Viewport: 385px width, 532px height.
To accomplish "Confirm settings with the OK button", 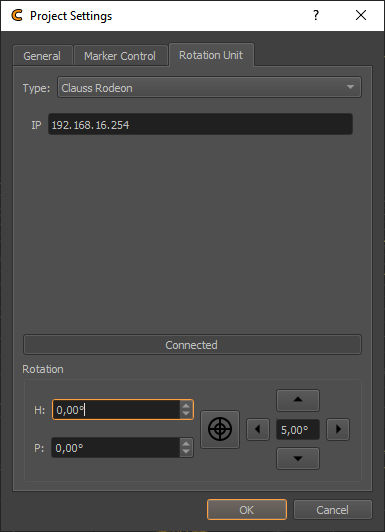I will coord(247,510).
